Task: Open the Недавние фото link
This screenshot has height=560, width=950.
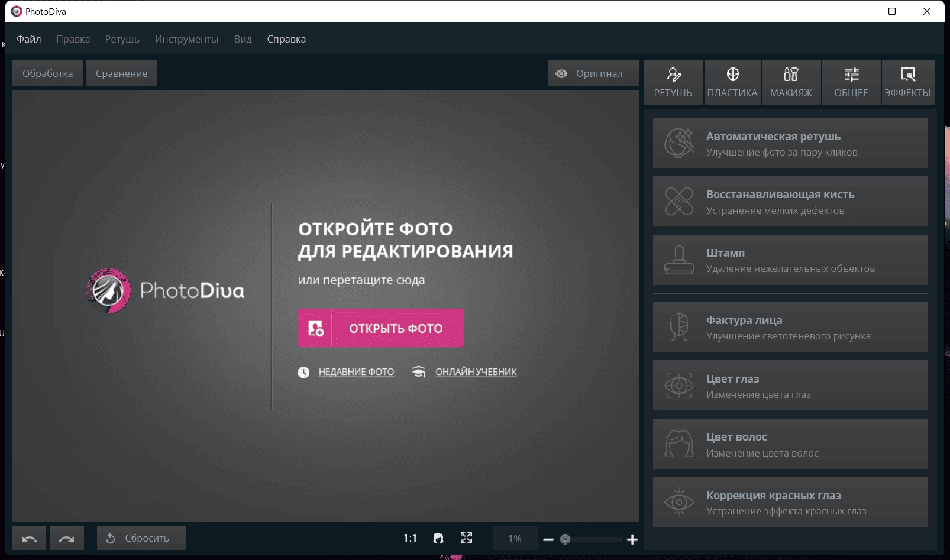Action: point(356,372)
